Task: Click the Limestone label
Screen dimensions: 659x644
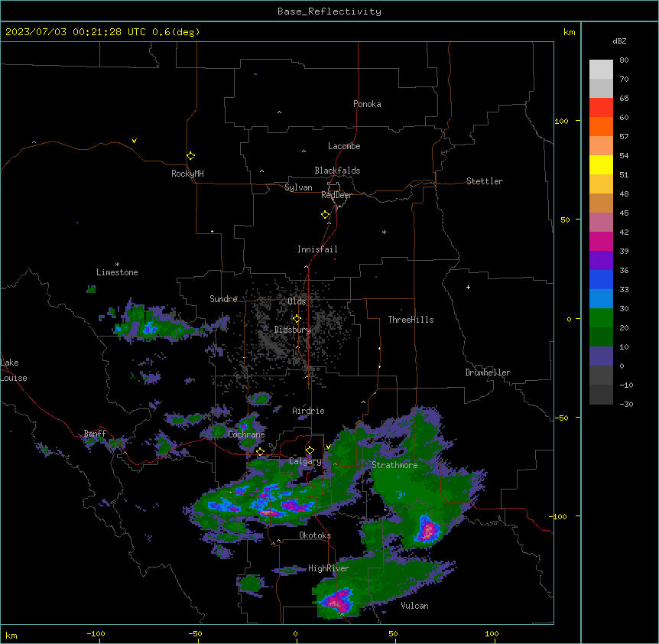Action: 117,272
